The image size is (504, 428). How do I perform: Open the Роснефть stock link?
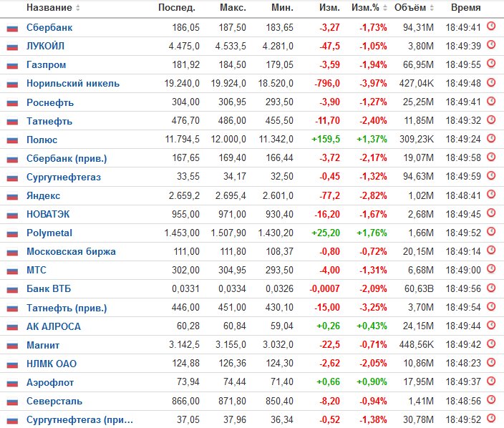pyautogui.click(x=50, y=102)
